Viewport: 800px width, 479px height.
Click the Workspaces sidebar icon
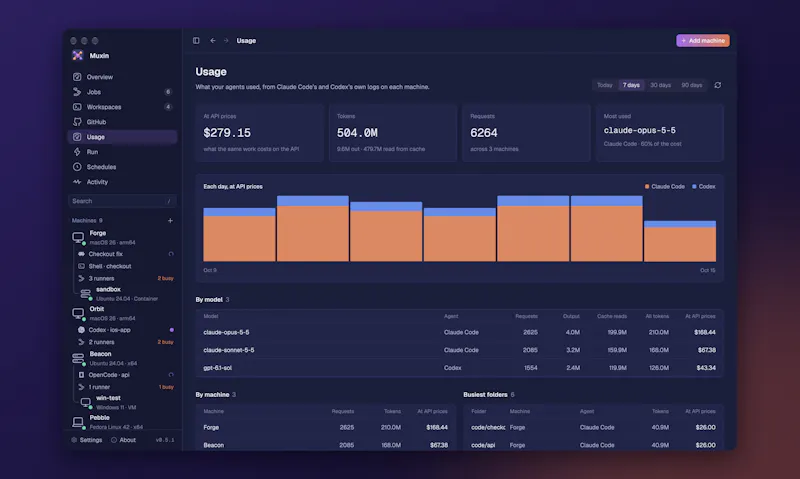click(x=77, y=107)
